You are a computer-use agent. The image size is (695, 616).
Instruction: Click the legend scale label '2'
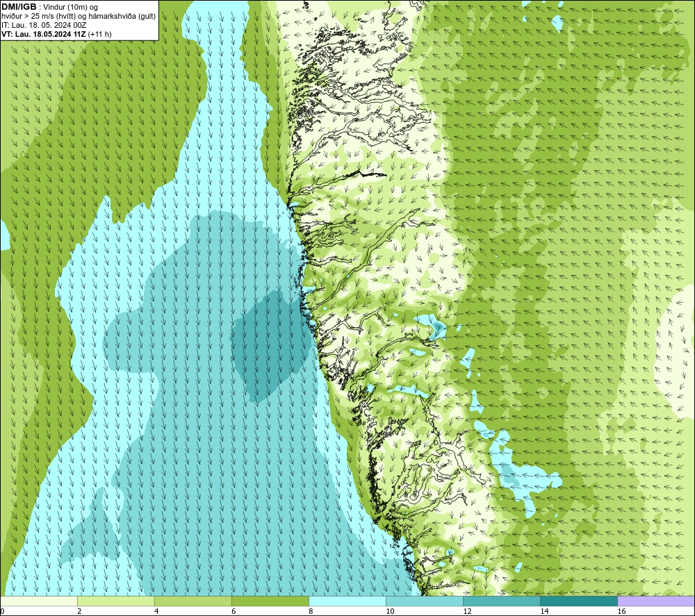pos(79,611)
